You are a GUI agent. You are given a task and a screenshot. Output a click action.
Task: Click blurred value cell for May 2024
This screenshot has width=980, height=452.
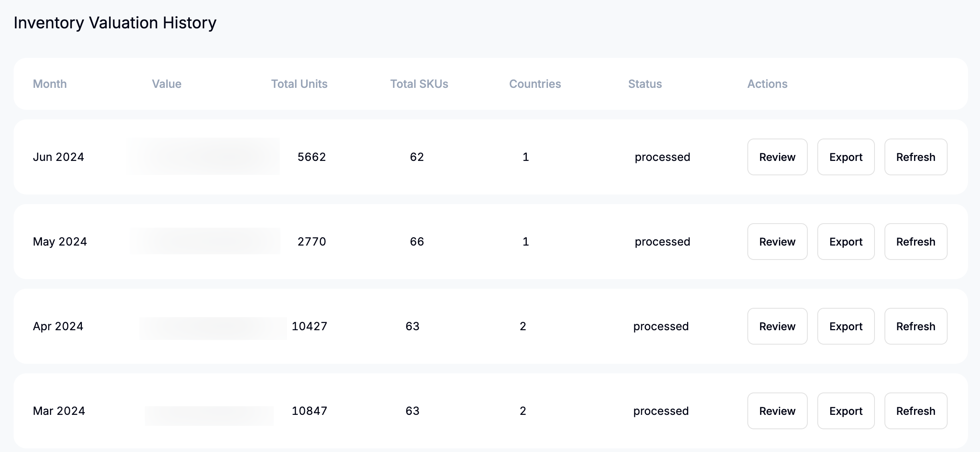(205, 241)
